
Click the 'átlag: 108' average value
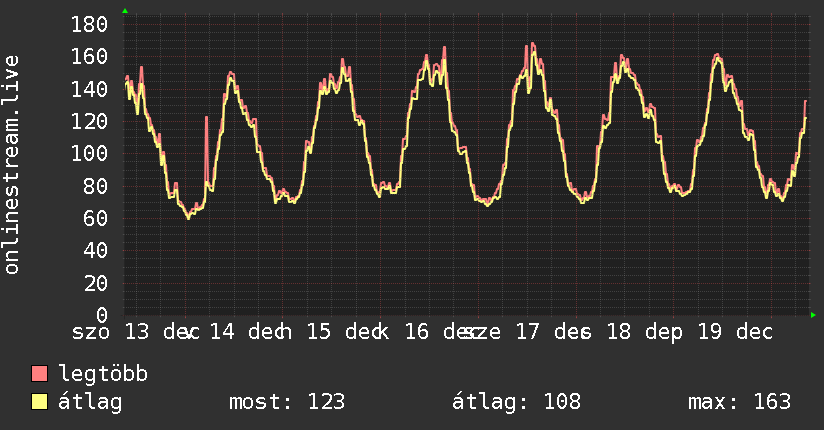click(x=517, y=402)
